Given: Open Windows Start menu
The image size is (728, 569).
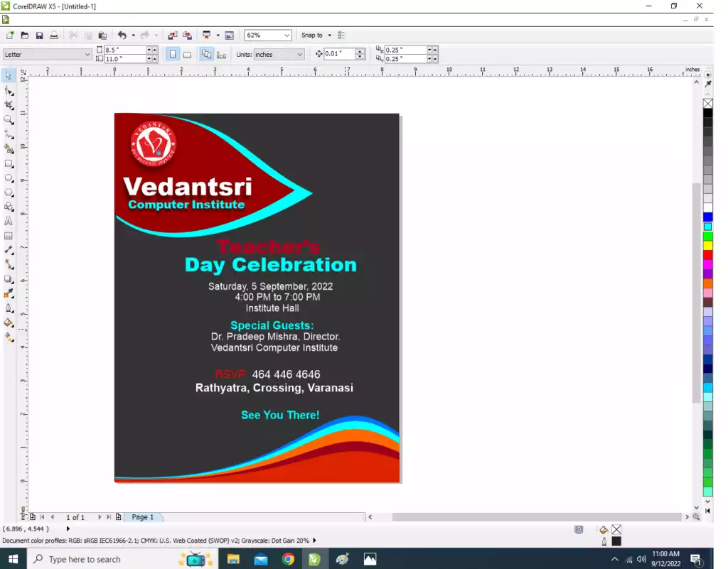Looking at the screenshot, I should [x=13, y=559].
